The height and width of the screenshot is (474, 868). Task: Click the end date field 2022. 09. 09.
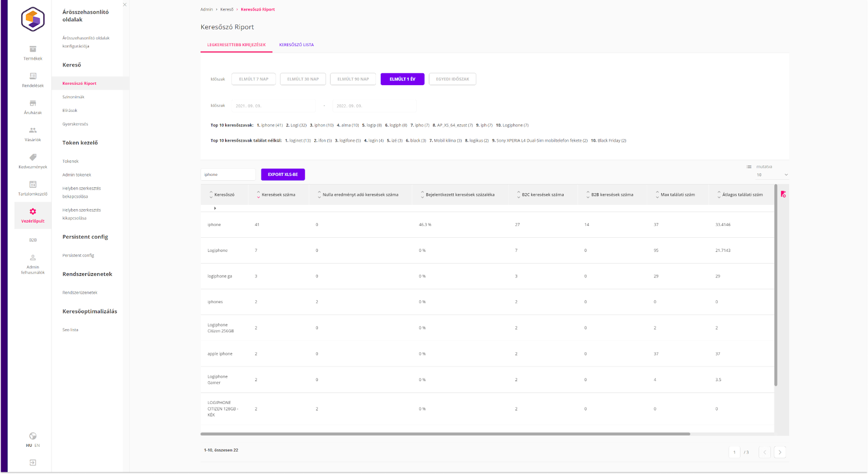374,106
